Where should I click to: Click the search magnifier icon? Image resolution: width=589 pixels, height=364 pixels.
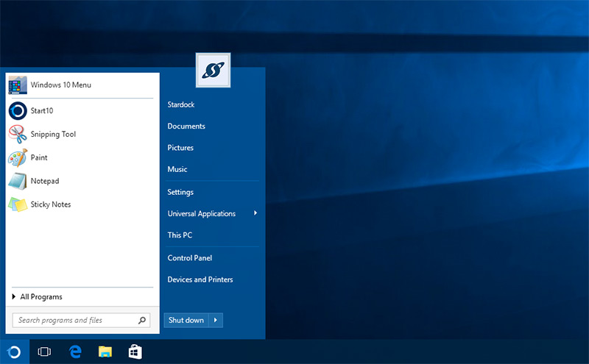[x=142, y=321]
